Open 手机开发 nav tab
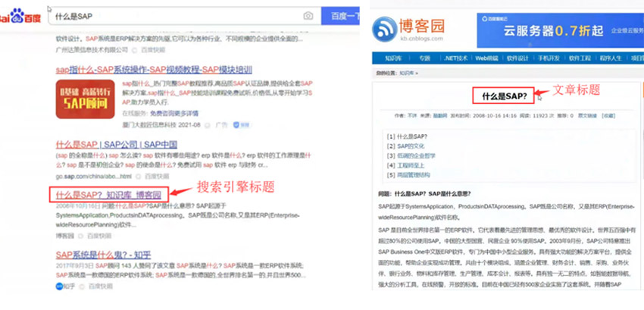 click(x=549, y=58)
